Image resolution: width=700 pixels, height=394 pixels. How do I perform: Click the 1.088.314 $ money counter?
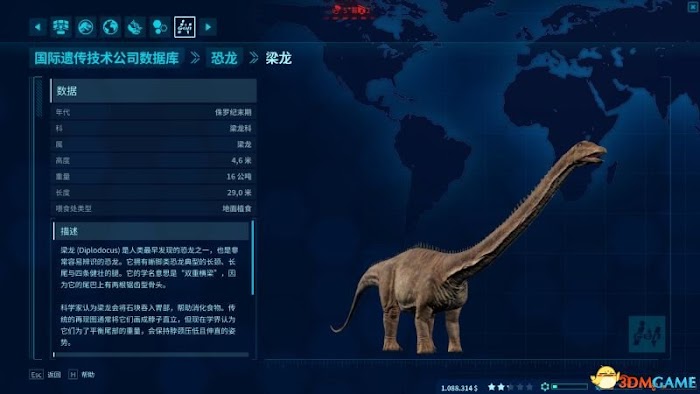459,388
